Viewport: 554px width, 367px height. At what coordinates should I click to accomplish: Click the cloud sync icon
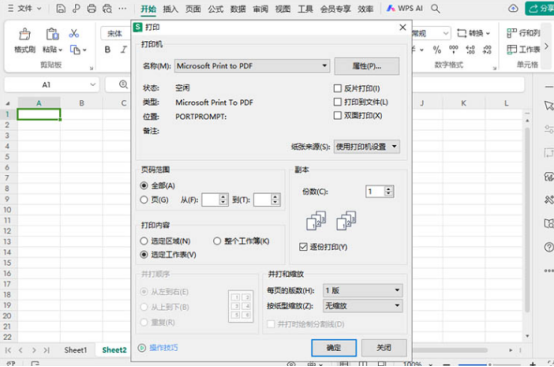click(x=513, y=8)
